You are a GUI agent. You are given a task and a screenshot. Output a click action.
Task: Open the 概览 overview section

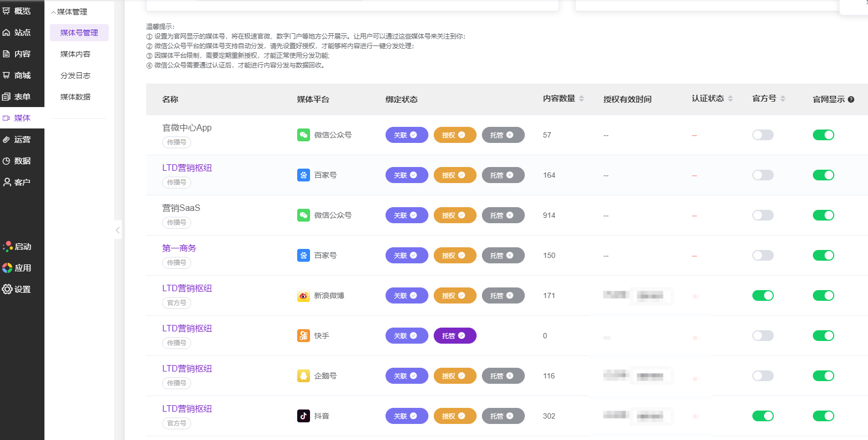[17, 11]
